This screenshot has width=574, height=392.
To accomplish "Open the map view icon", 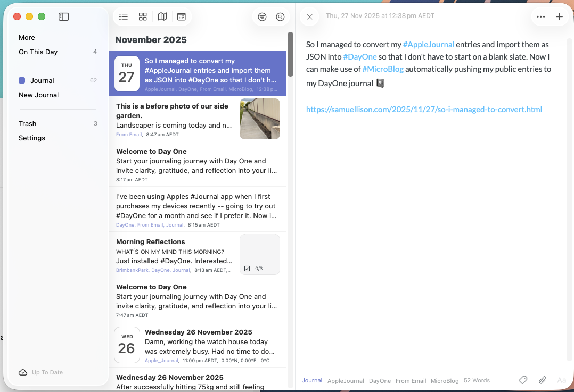I will tap(162, 17).
